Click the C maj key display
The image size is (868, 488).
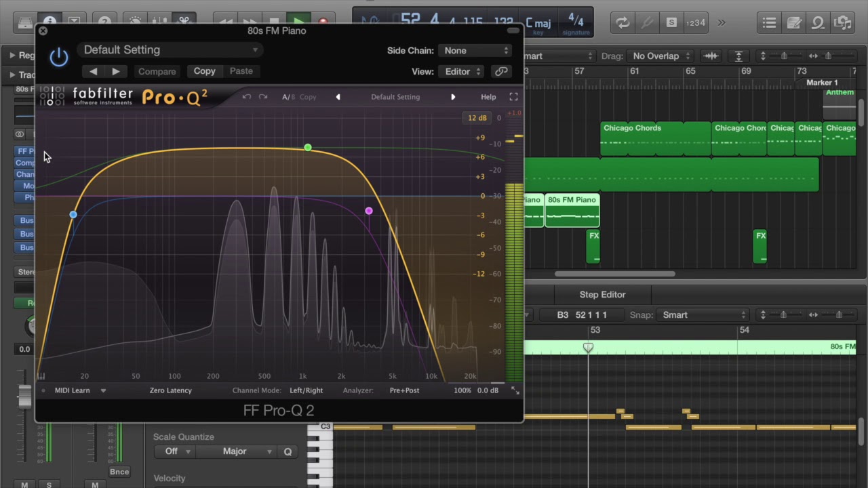tap(538, 25)
